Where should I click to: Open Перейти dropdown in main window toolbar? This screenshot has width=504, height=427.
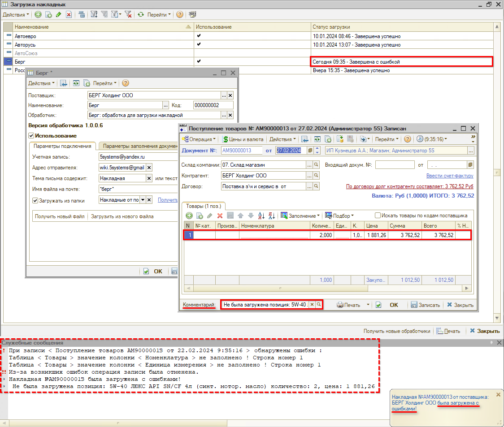159,14
